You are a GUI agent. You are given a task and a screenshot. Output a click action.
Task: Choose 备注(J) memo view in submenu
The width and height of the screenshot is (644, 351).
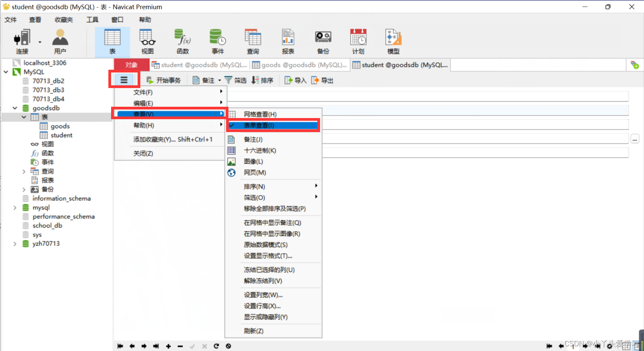[273, 139]
